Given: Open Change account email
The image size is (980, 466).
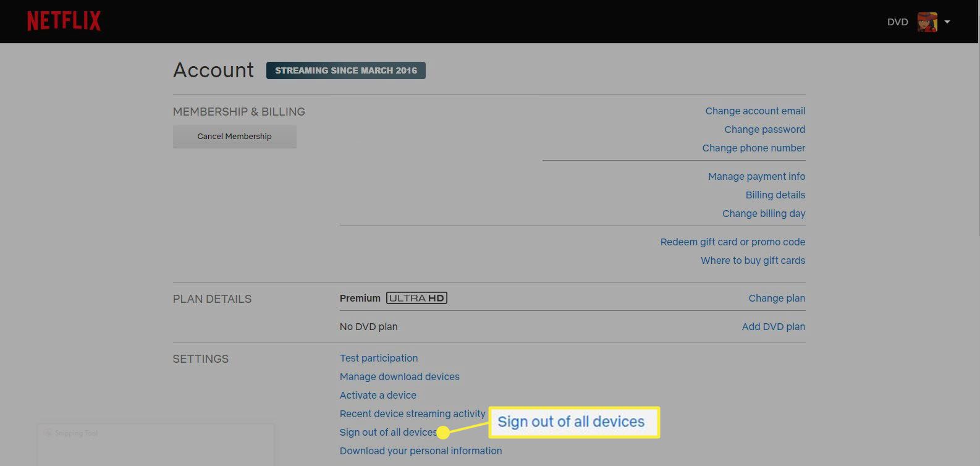Looking at the screenshot, I should point(755,111).
